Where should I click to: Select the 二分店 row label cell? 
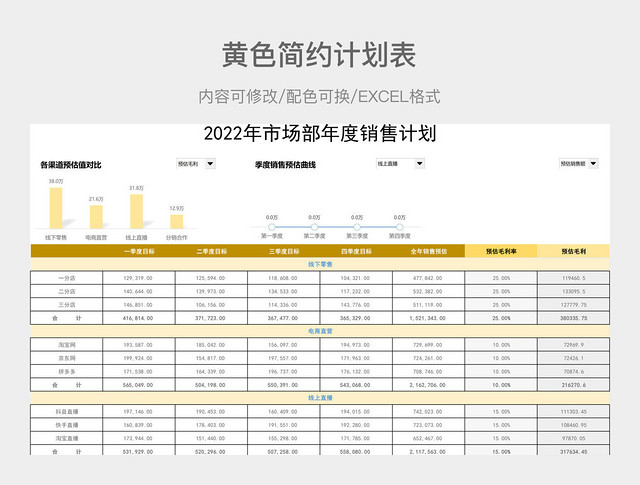pyautogui.click(x=67, y=291)
